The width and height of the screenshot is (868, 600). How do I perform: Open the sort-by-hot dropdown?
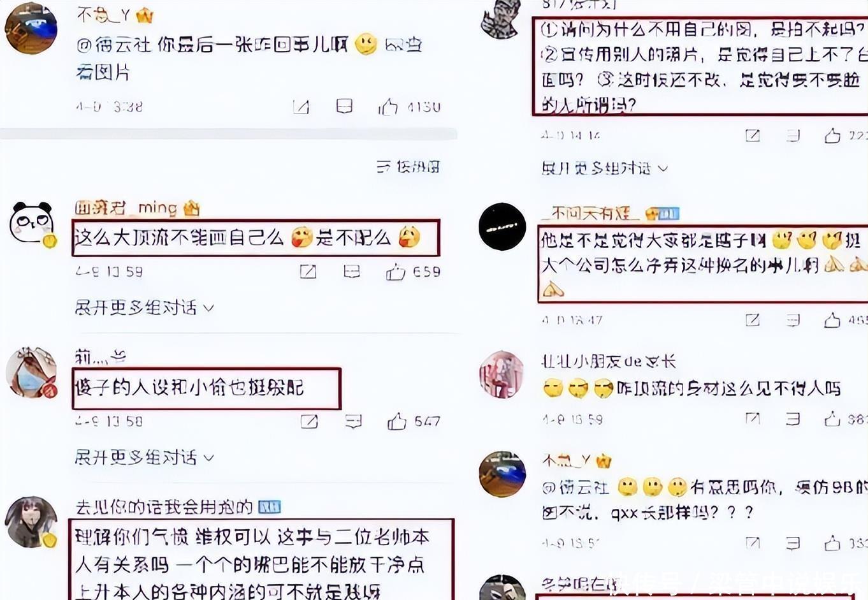pyautogui.click(x=409, y=167)
